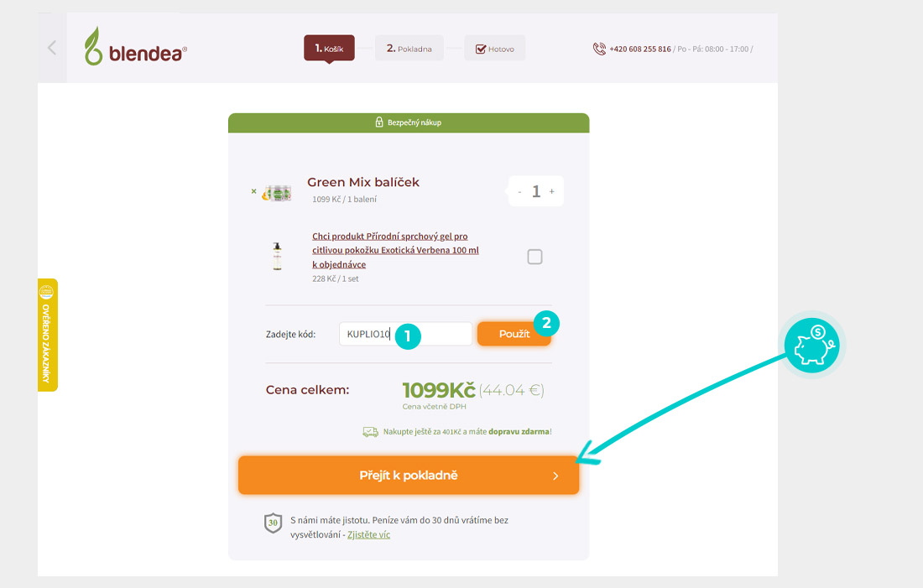Click the blendea logo
The image size is (923, 588).
point(135,46)
